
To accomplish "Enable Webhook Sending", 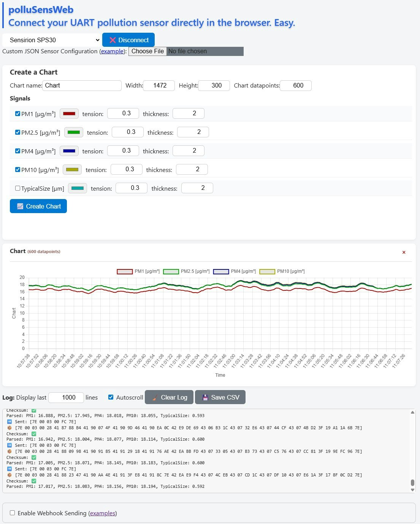I will coord(13,513).
